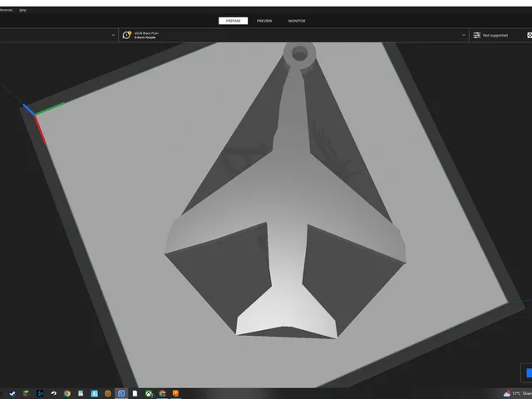Viewport: 532px width, 399px height.
Task: Open the weather widget showing 17°C
Action: (518, 393)
